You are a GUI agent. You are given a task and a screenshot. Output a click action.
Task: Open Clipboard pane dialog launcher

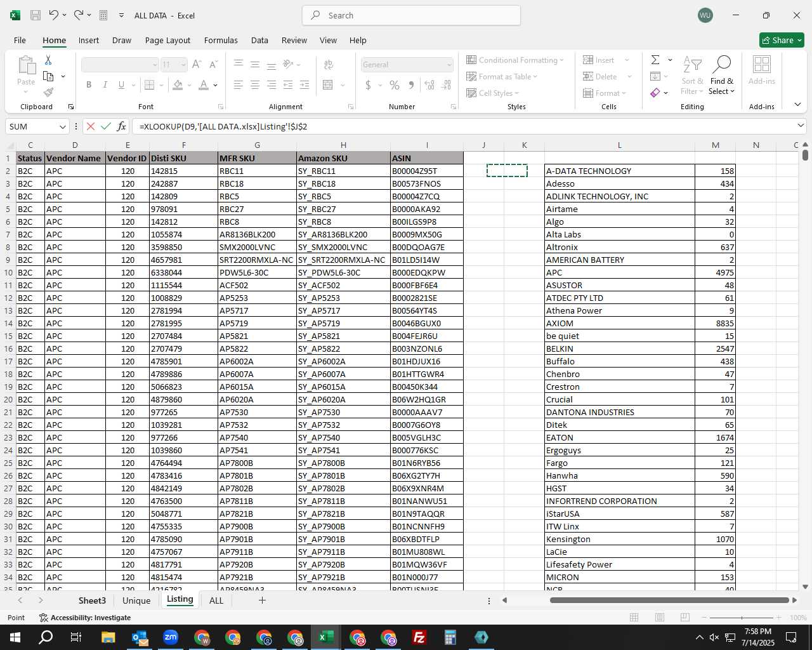pos(70,107)
